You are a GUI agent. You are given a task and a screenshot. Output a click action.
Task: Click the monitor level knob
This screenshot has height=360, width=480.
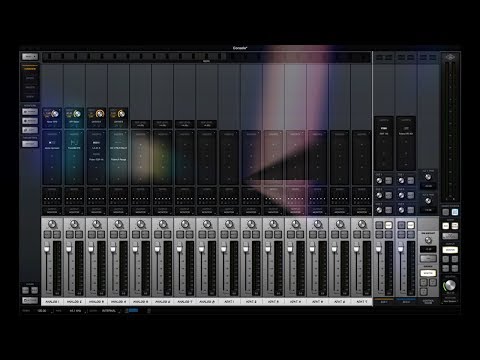click(x=450, y=285)
